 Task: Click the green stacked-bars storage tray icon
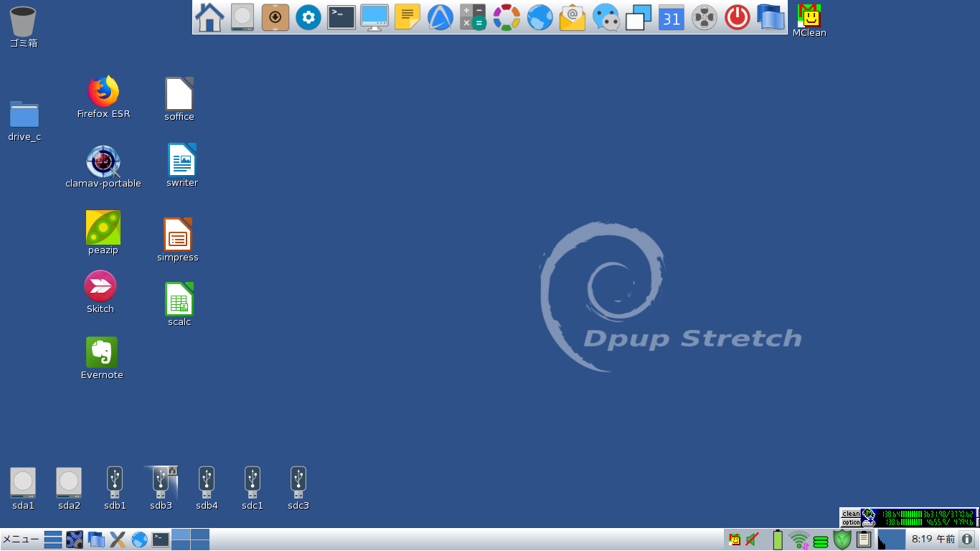(821, 541)
